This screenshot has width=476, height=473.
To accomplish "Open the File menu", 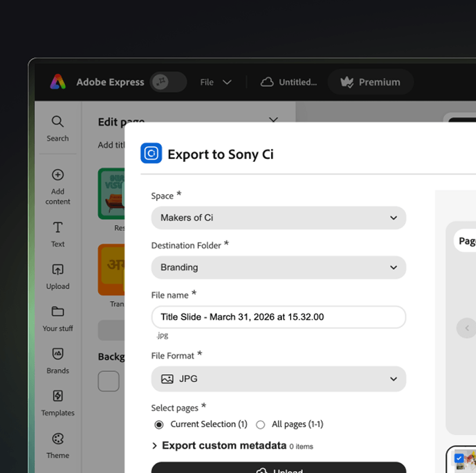I will tap(215, 82).
